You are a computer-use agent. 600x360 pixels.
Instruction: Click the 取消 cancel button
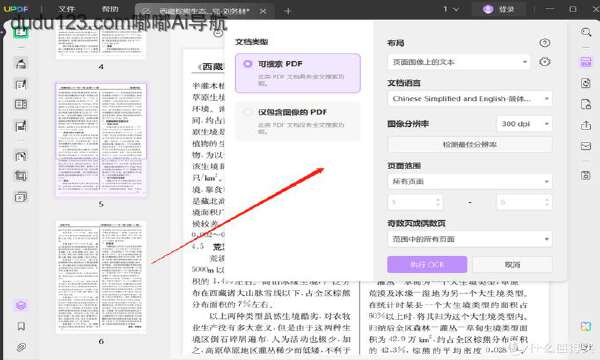[512, 264]
